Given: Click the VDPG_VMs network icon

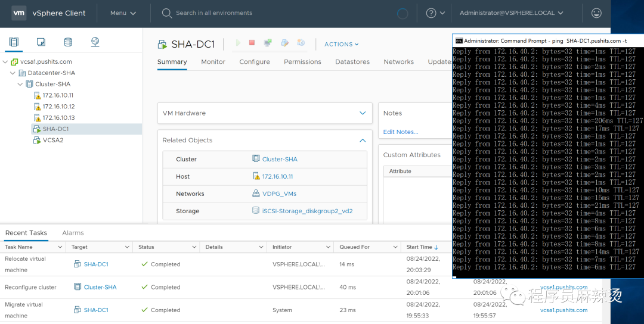Looking at the screenshot, I should tap(256, 194).
